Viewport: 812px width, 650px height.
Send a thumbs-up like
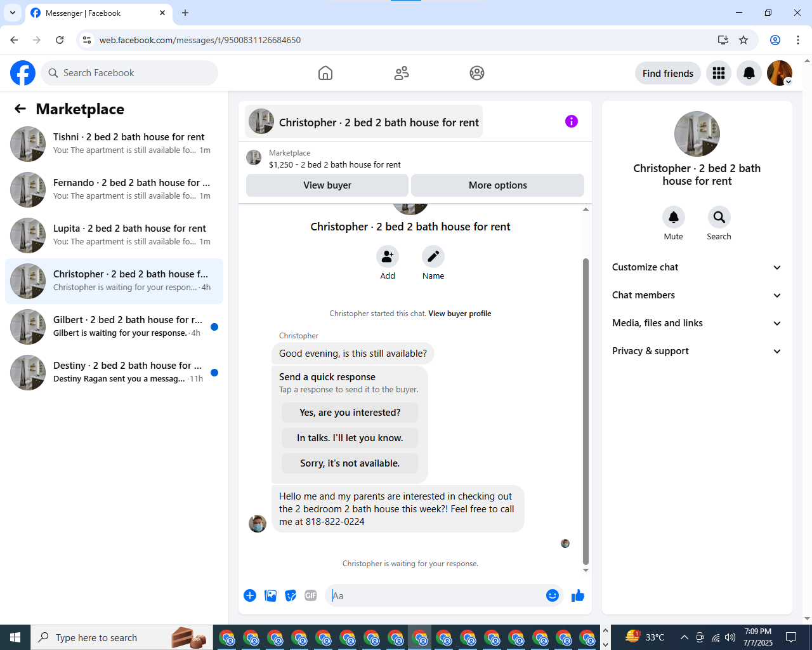coord(578,595)
